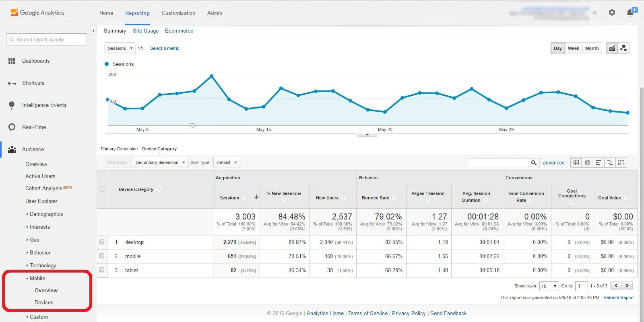This screenshot has width=644, height=322.
Task: Open the Sessions metric dropdown
Action: tap(120, 48)
